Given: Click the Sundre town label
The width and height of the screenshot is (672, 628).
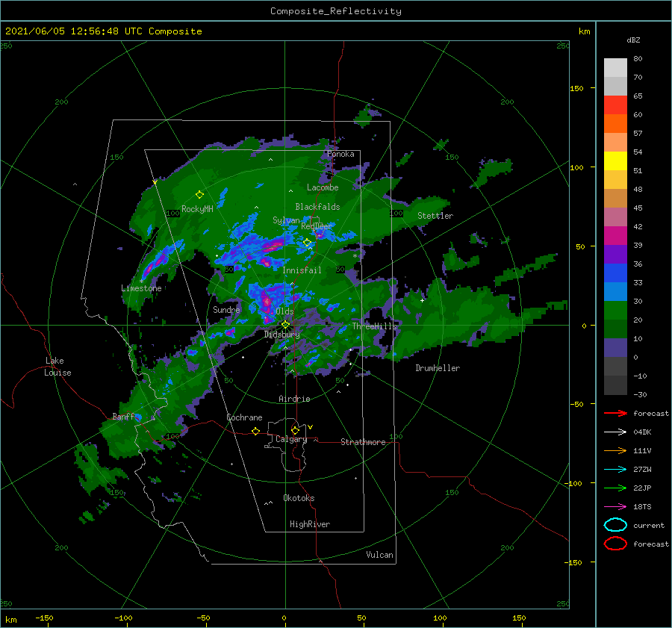Looking at the screenshot, I should [226, 309].
